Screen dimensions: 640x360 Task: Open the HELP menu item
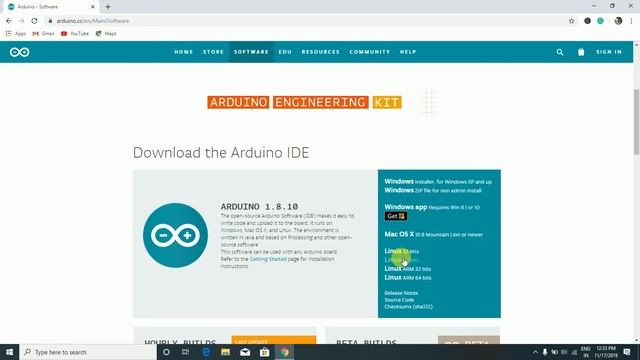pyautogui.click(x=408, y=52)
